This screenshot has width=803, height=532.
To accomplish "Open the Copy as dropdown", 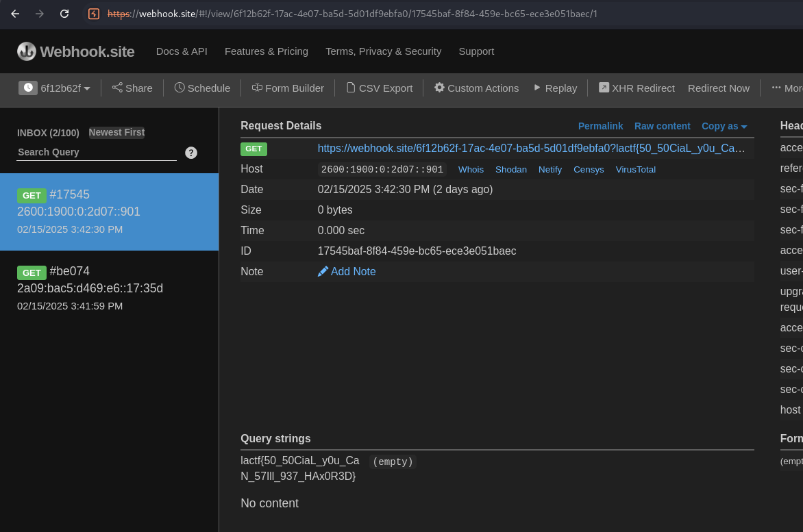I will pyautogui.click(x=724, y=126).
